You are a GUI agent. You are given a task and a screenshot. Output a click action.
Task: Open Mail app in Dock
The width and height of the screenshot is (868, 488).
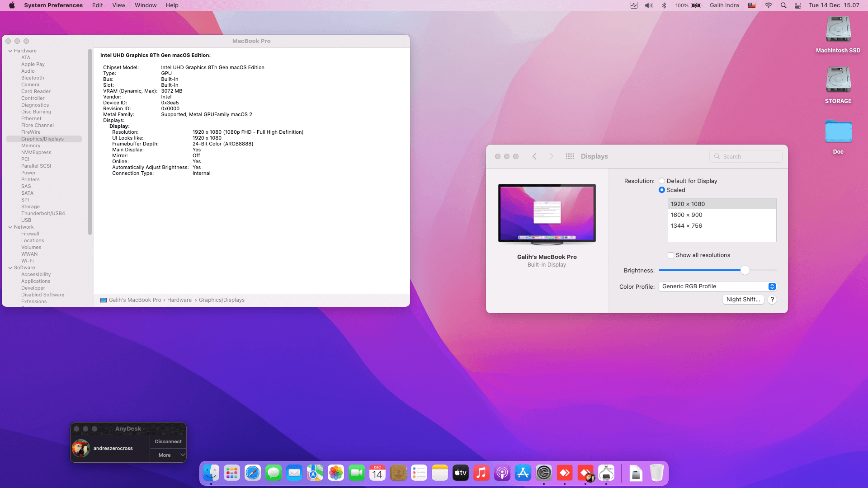pos(294,473)
